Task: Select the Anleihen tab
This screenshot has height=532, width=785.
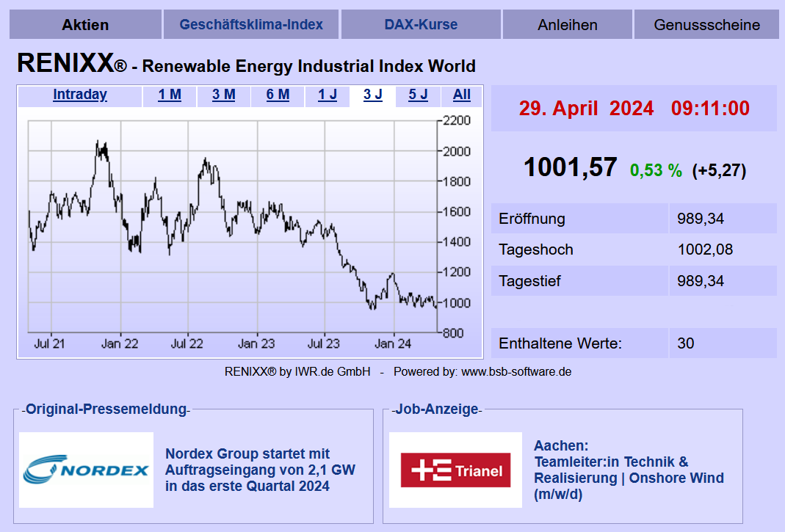Action: (568, 25)
